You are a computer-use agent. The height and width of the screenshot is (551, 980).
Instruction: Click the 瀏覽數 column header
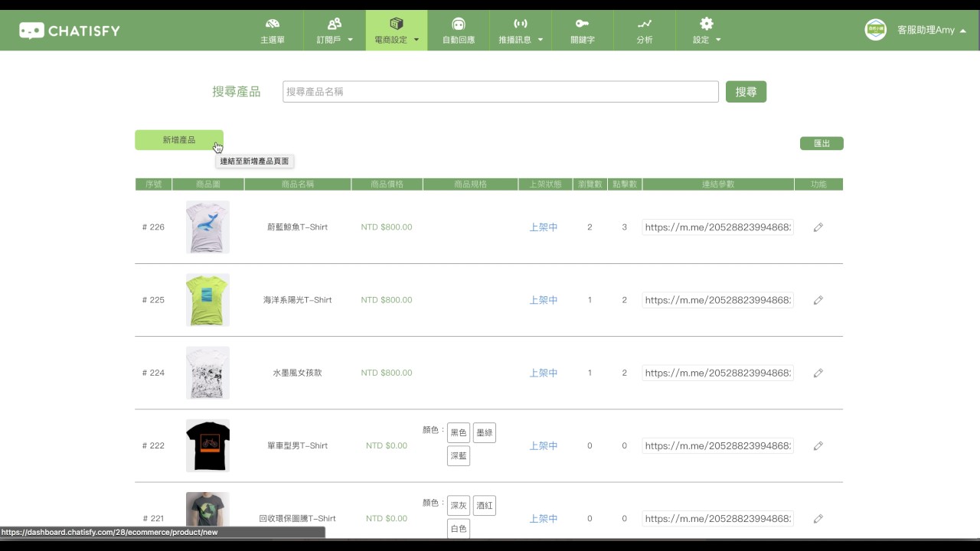click(x=590, y=184)
